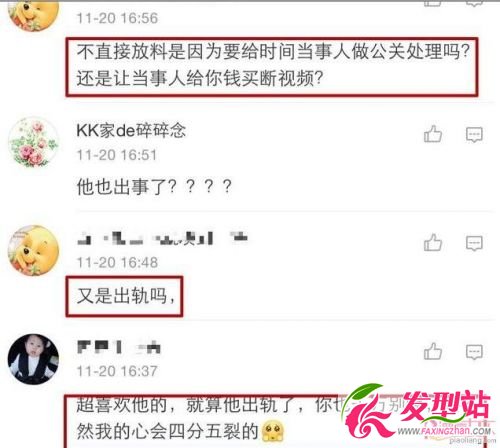The width and height of the screenshot is (500, 448).
Task: Select the comment about 不直接放料
Action: (273, 65)
